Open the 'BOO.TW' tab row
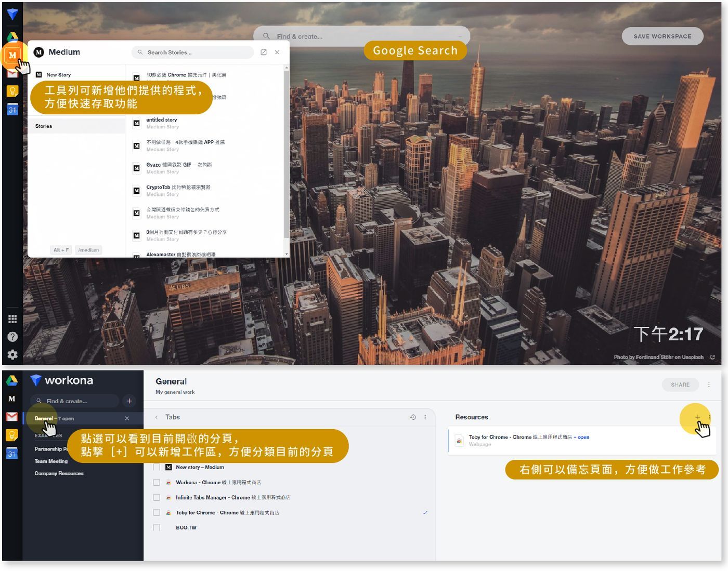Screen dimensions: 728x571 (x=291, y=527)
